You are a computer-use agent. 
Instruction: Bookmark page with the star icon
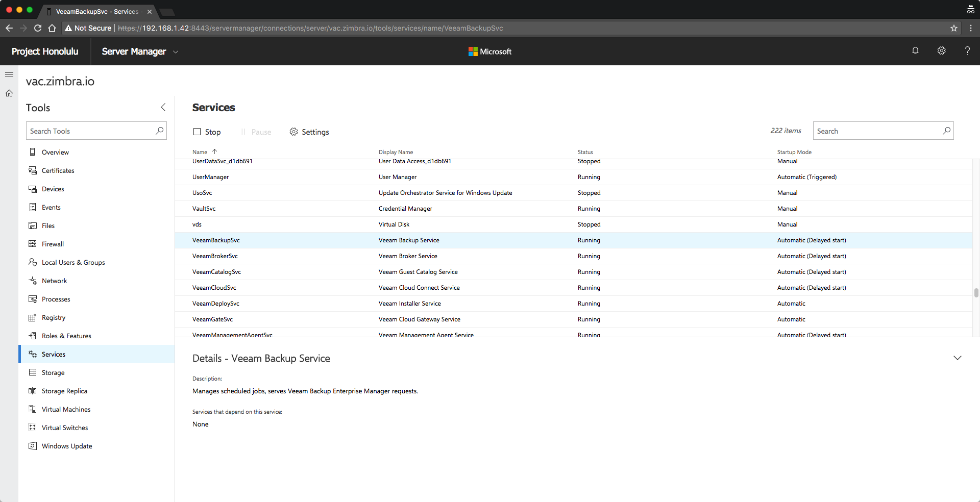953,28
